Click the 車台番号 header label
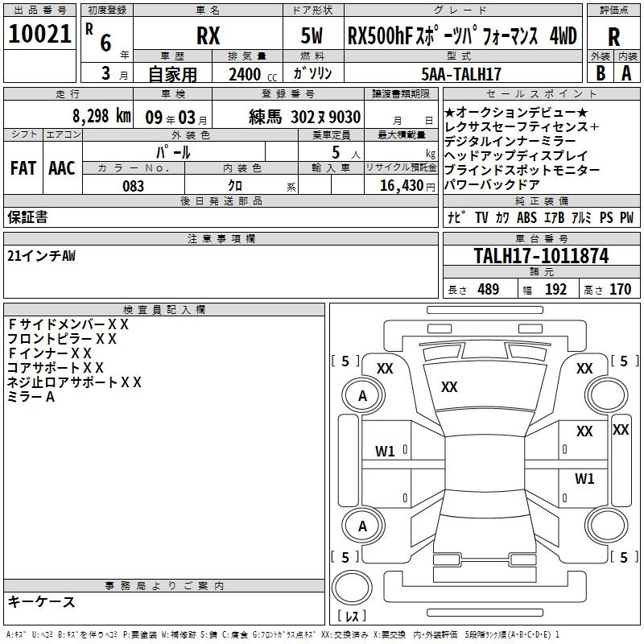The image size is (644, 644). point(541,238)
